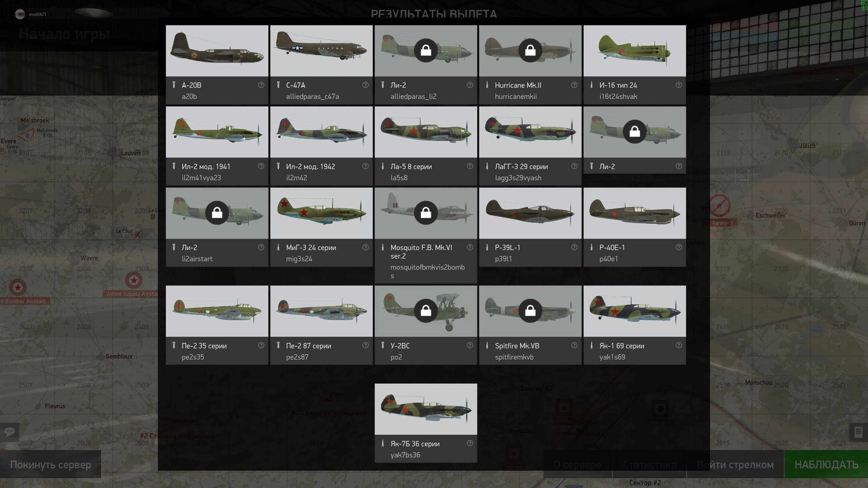Select the МиГ-3 24 серии plane
Screen dimensions: 868x488
pyautogui.click(x=321, y=227)
